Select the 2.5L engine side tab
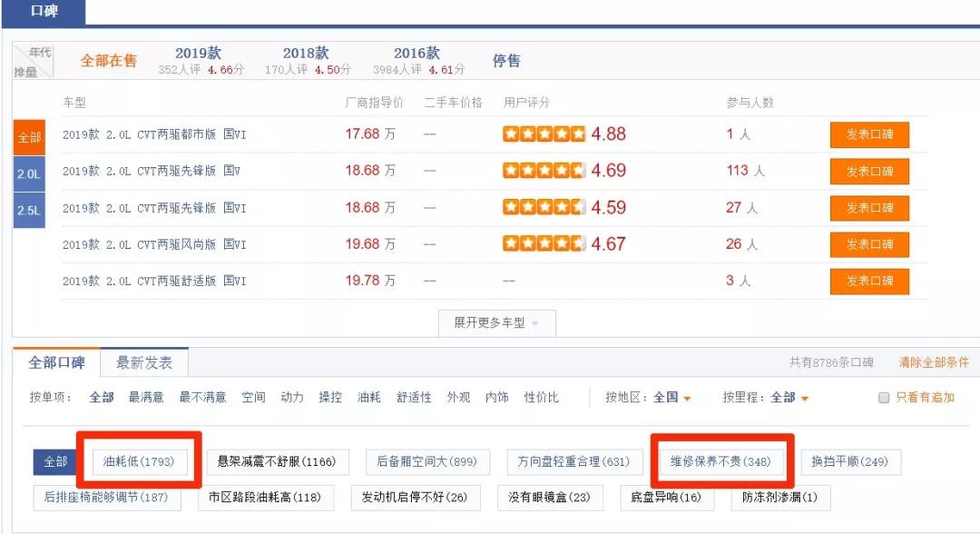The height and width of the screenshot is (534, 980). (29, 210)
